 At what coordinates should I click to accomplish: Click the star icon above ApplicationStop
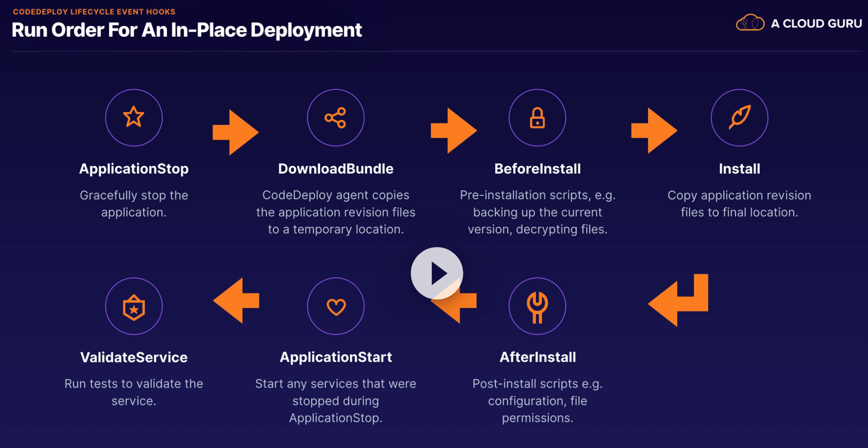(134, 117)
